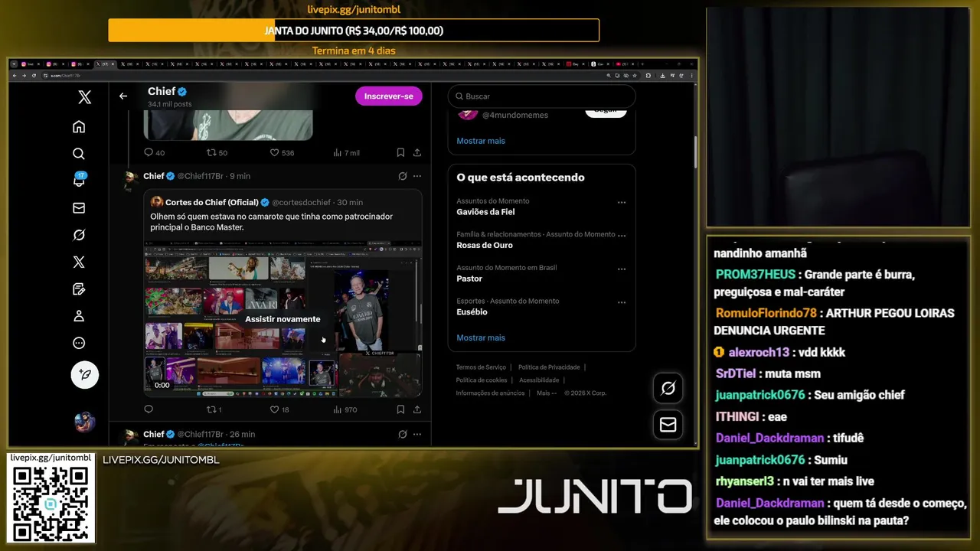Open Política de Privacidade link
The image size is (980, 551).
click(x=549, y=367)
